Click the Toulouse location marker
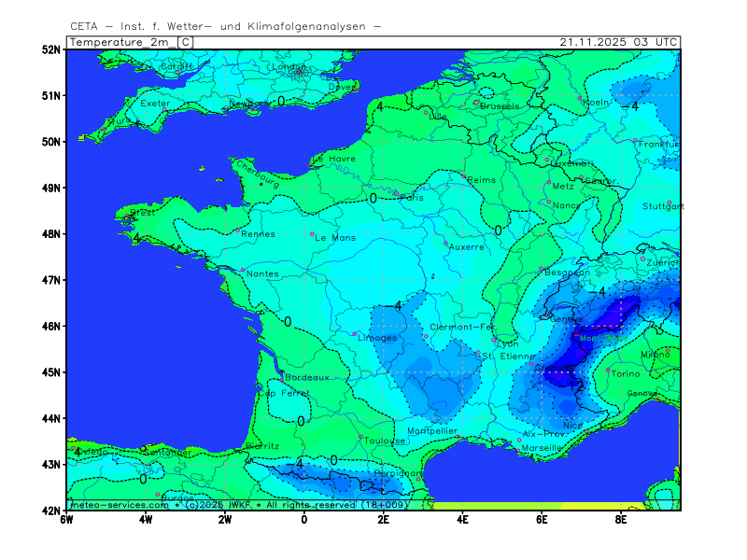Viewport: 747px width, 560px height. point(361,437)
